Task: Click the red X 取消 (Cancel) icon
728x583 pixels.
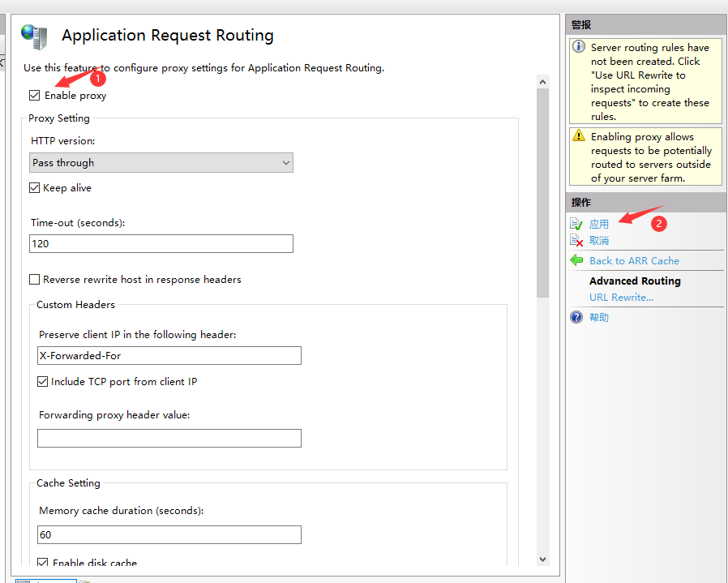Action: click(576, 241)
